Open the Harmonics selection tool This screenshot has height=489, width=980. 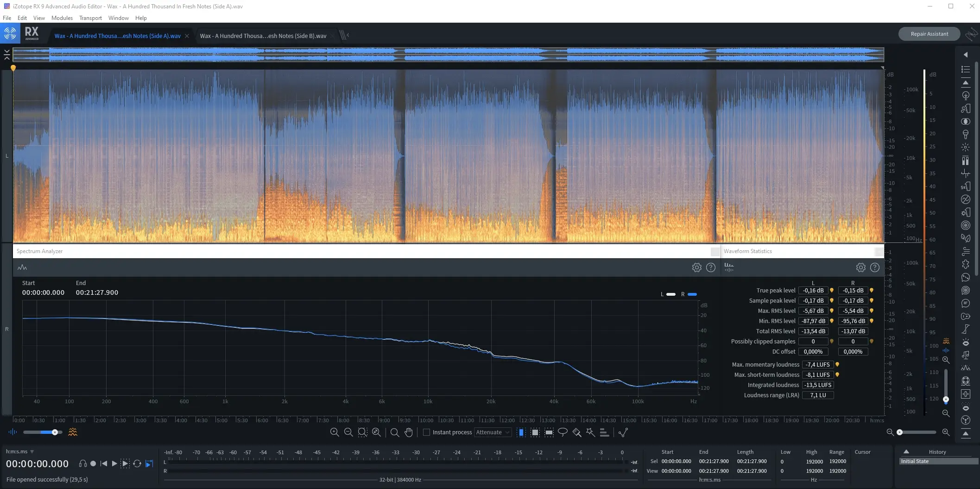pyautogui.click(x=604, y=432)
